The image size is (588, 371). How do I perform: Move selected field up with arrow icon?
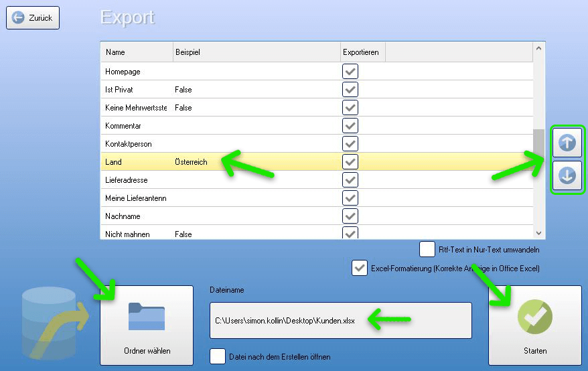click(567, 142)
